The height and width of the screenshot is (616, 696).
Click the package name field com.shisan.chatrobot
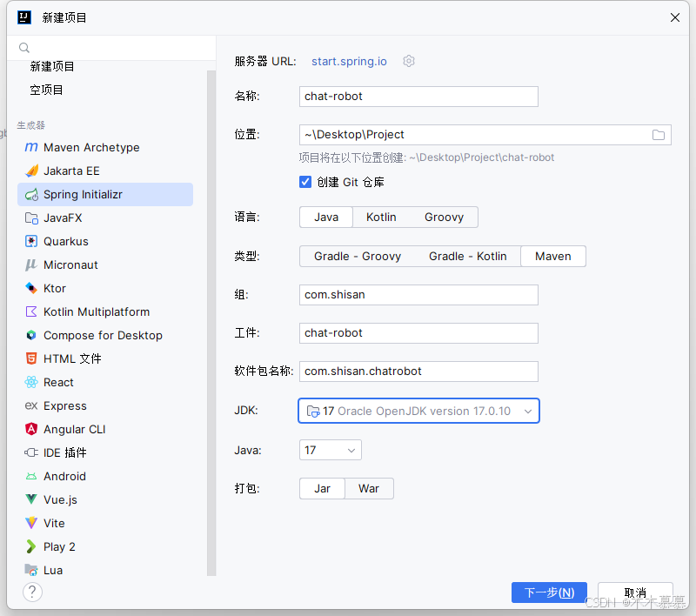coord(418,371)
